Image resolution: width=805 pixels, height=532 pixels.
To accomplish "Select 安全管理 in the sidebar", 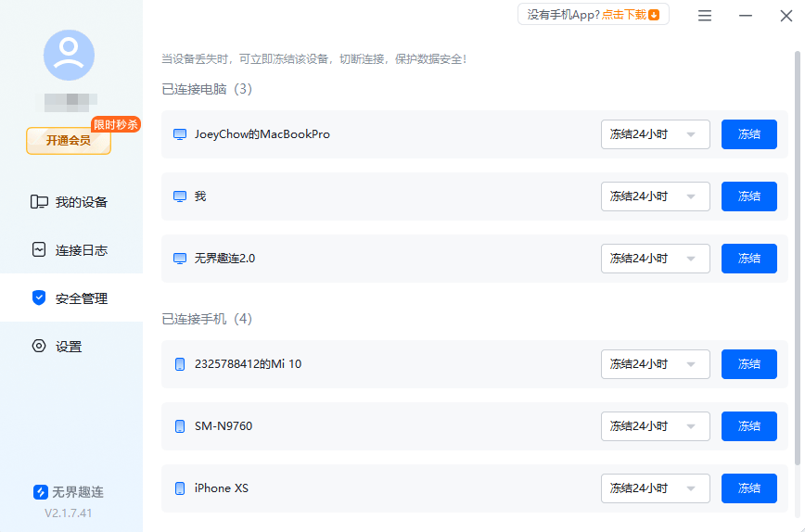I will (70, 298).
